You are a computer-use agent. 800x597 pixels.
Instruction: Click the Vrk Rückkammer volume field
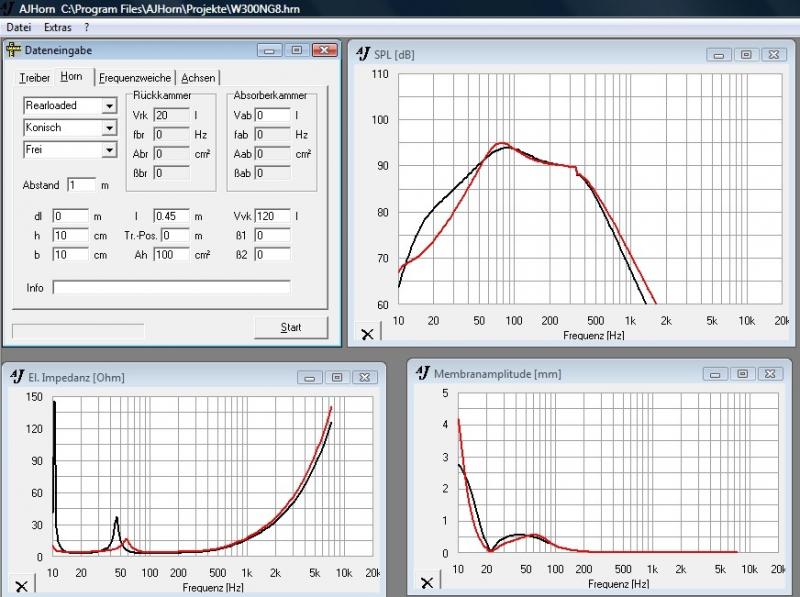click(171, 115)
